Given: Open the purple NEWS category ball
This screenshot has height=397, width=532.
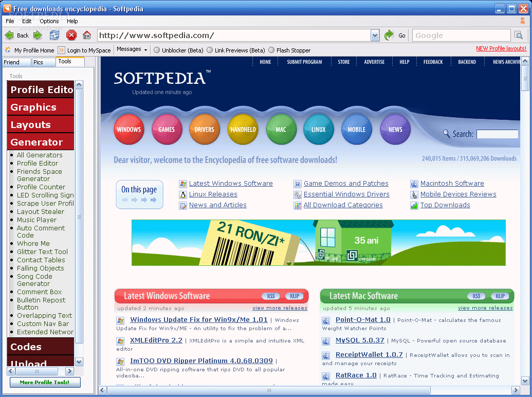Looking at the screenshot, I should click(x=395, y=129).
